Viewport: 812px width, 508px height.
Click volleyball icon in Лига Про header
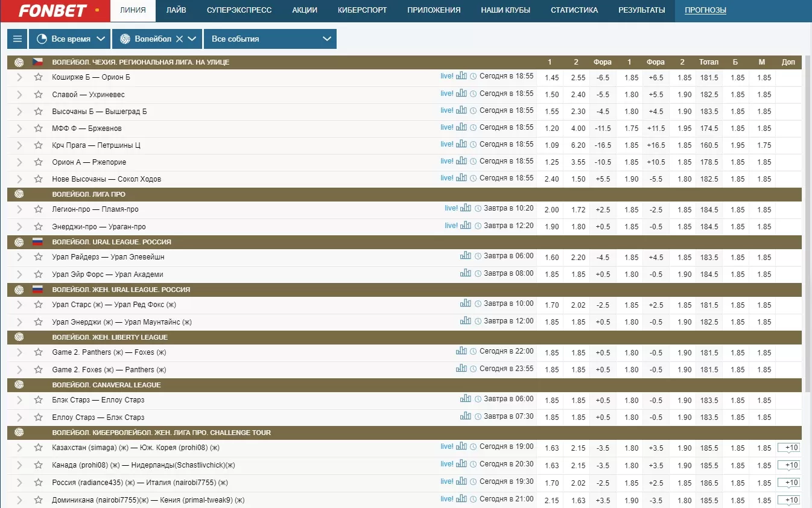(19, 194)
